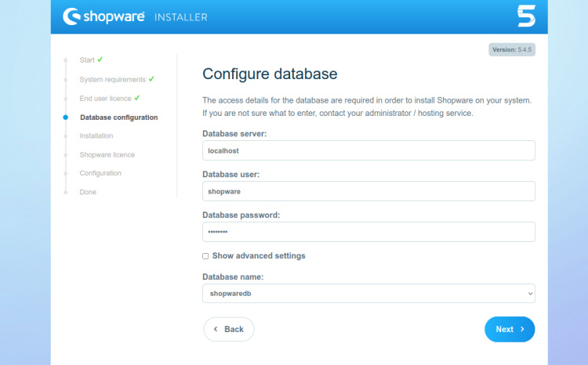Focus the Database server field
The image size is (588, 365).
point(368,150)
